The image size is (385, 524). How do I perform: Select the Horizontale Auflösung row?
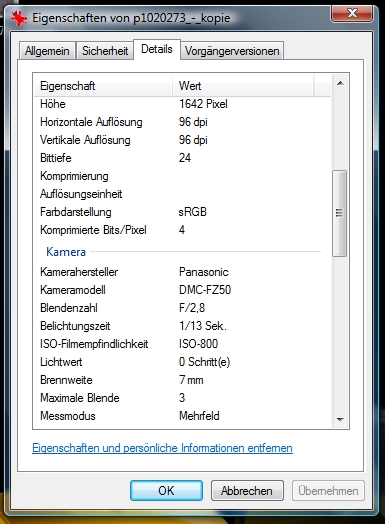click(x=182, y=122)
